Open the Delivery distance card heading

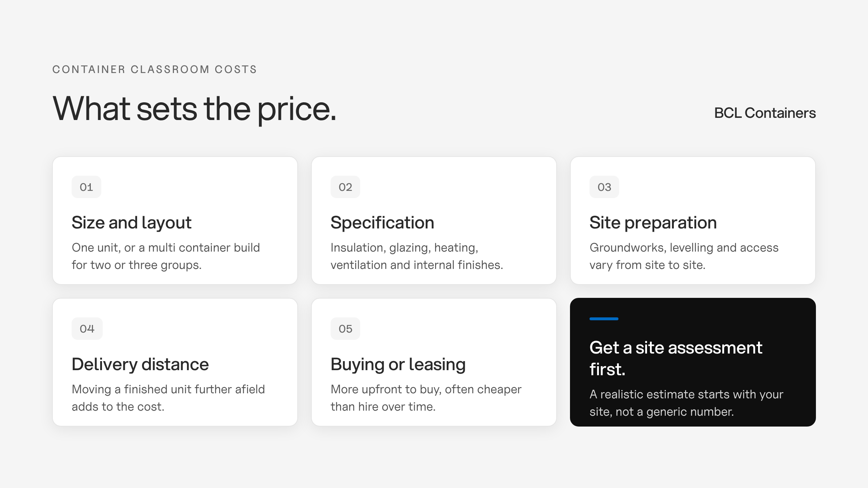(140, 364)
